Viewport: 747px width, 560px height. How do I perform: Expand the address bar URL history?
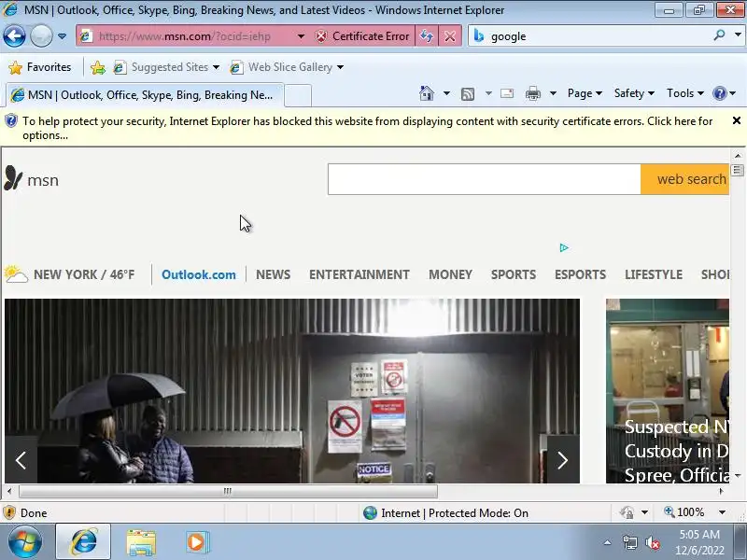(301, 36)
